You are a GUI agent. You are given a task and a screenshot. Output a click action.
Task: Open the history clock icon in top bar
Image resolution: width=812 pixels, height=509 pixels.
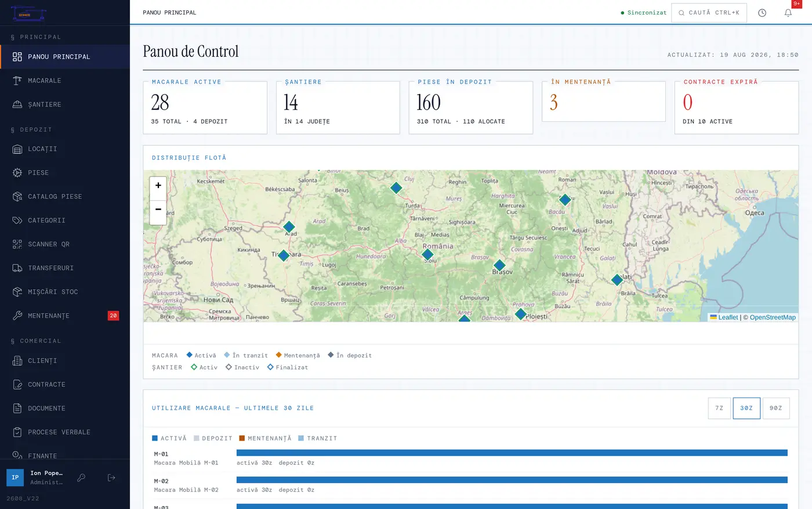coord(762,13)
